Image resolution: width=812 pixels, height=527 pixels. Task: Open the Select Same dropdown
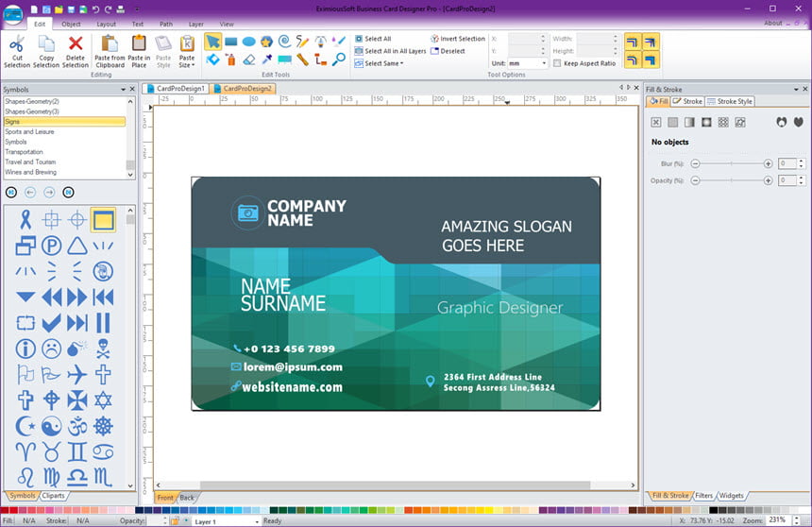(383, 63)
